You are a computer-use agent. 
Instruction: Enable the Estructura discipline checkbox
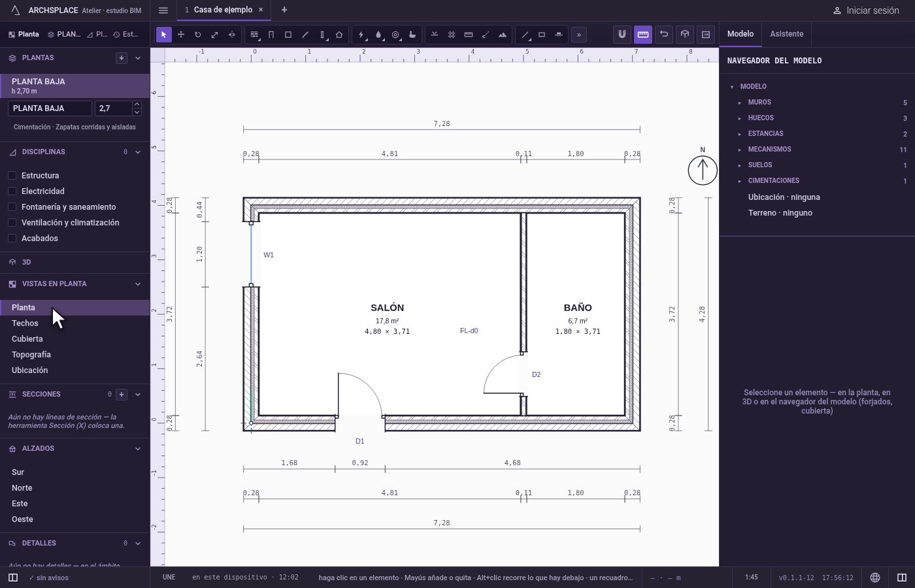(x=12, y=176)
